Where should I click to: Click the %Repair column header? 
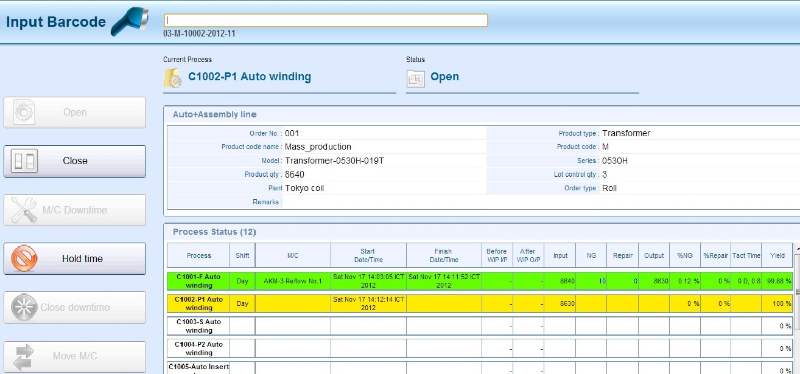click(715, 256)
